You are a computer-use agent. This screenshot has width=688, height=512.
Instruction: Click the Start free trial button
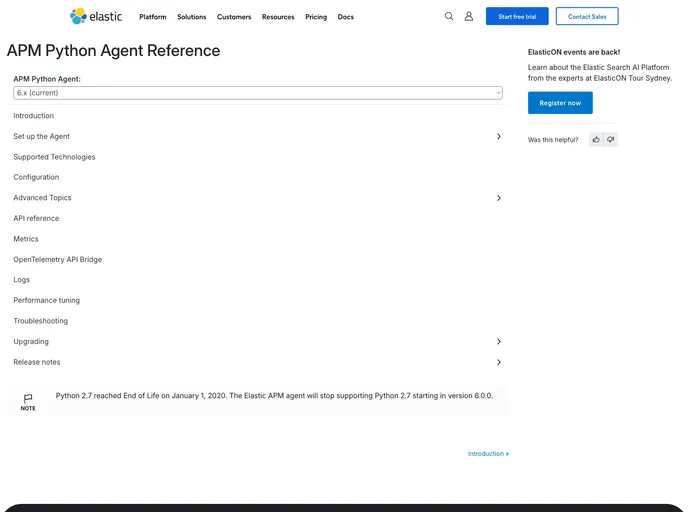tap(517, 16)
